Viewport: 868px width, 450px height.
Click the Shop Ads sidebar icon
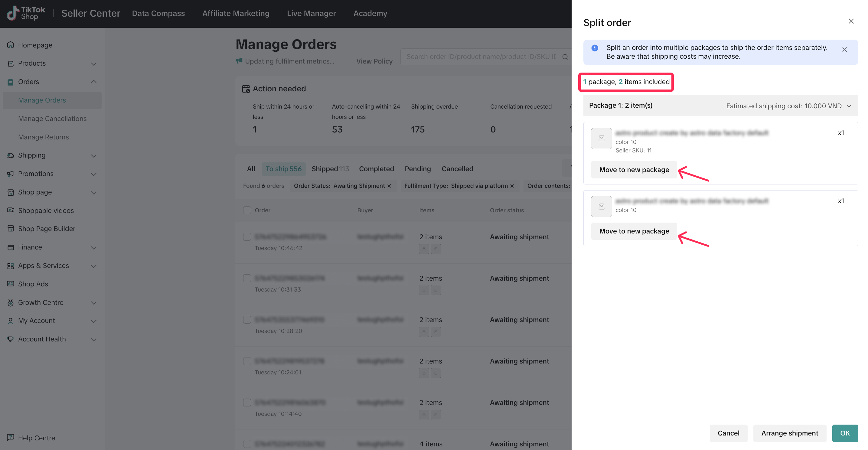(x=11, y=284)
